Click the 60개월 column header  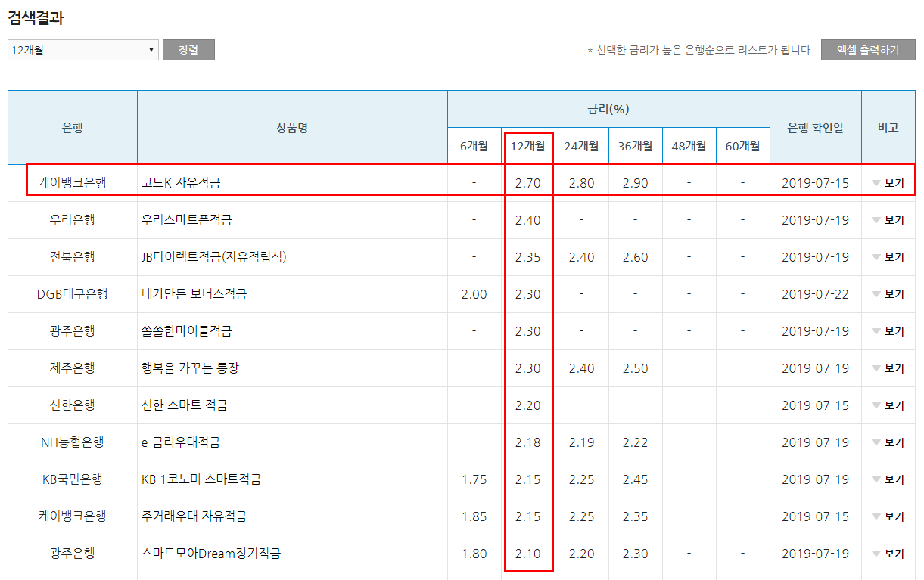click(x=743, y=146)
